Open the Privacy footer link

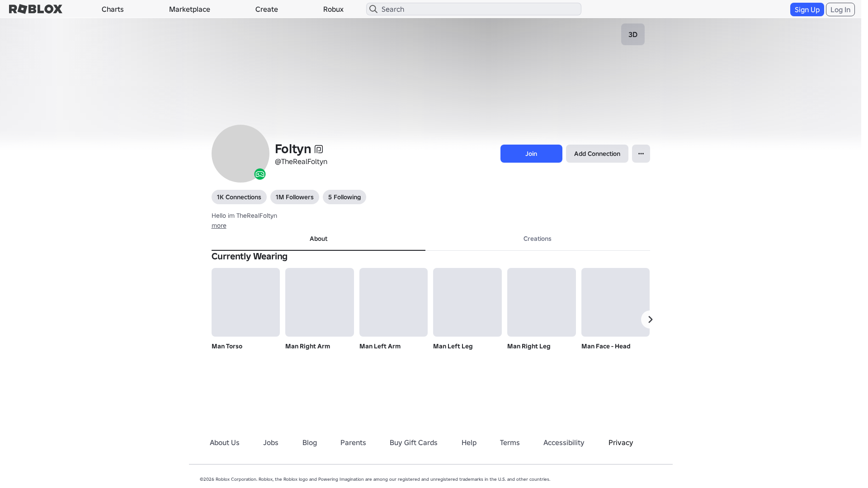pyautogui.click(x=621, y=442)
